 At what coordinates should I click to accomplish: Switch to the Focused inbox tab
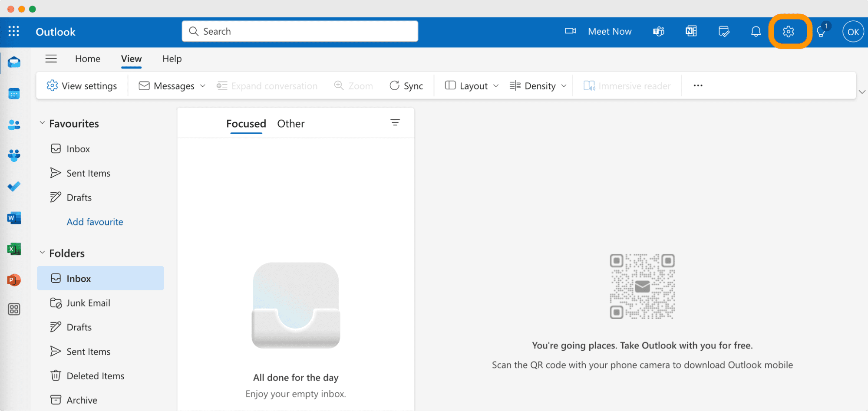pos(246,124)
